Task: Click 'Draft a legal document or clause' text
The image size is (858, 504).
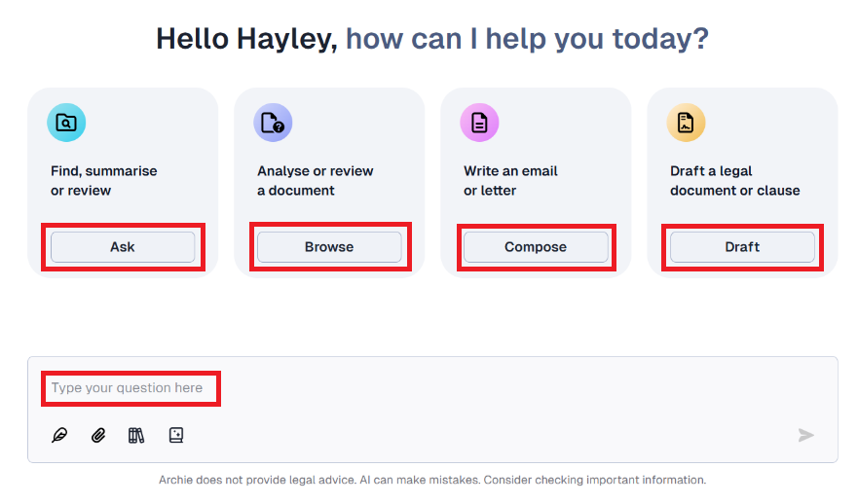Action: click(734, 181)
